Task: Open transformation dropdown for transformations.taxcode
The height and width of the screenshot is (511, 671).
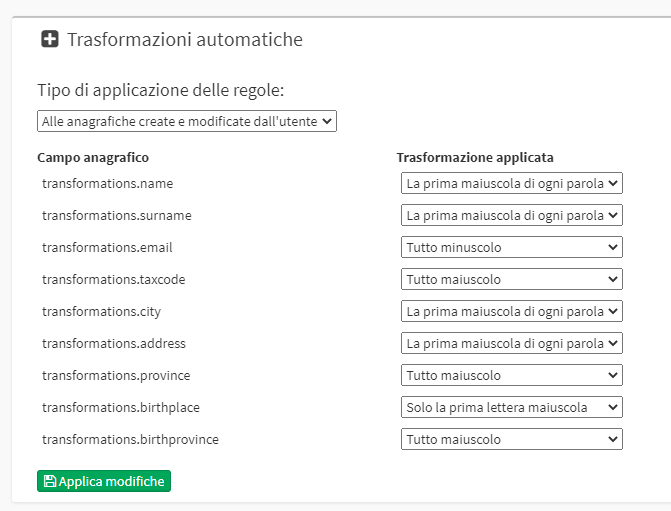Action: 512,279
